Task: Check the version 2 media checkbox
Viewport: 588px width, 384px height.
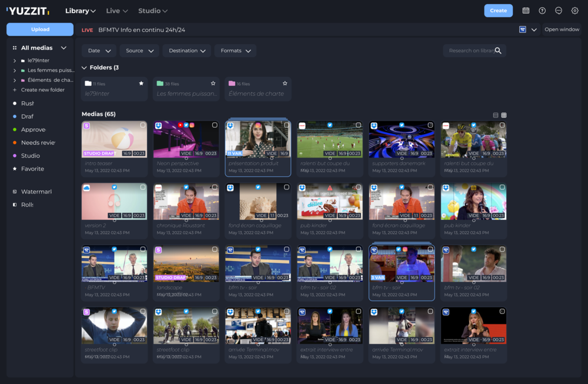Action: coord(143,187)
